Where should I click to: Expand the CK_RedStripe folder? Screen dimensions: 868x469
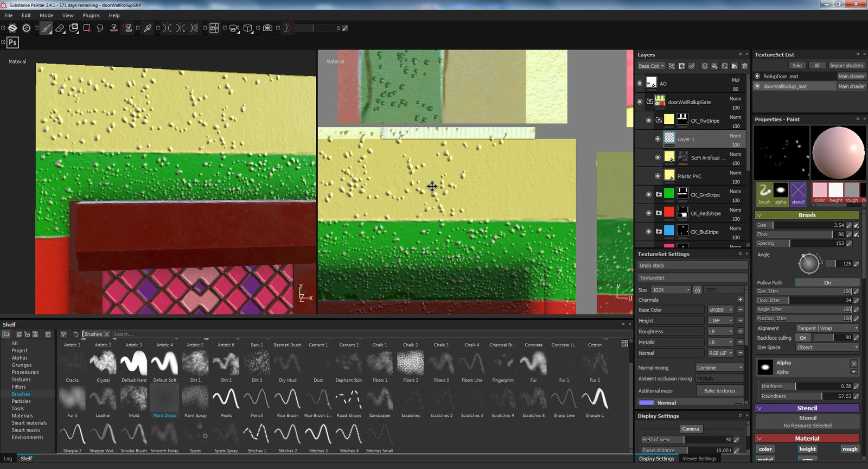659,213
